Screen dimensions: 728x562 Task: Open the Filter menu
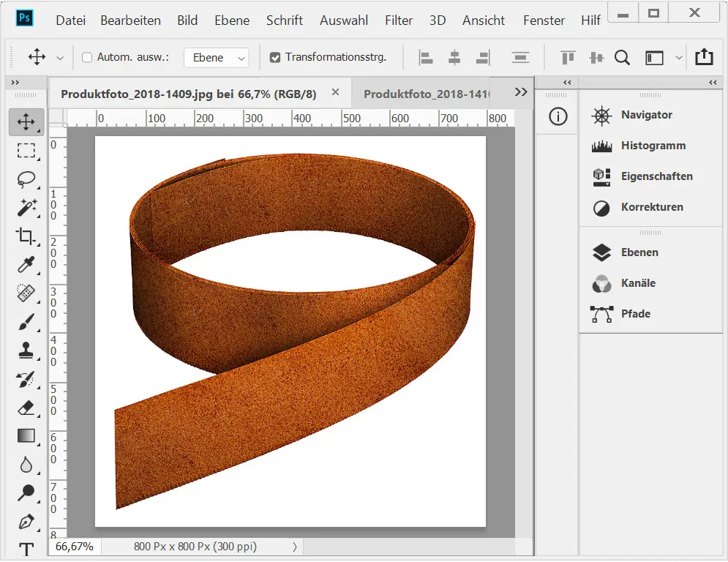(399, 20)
